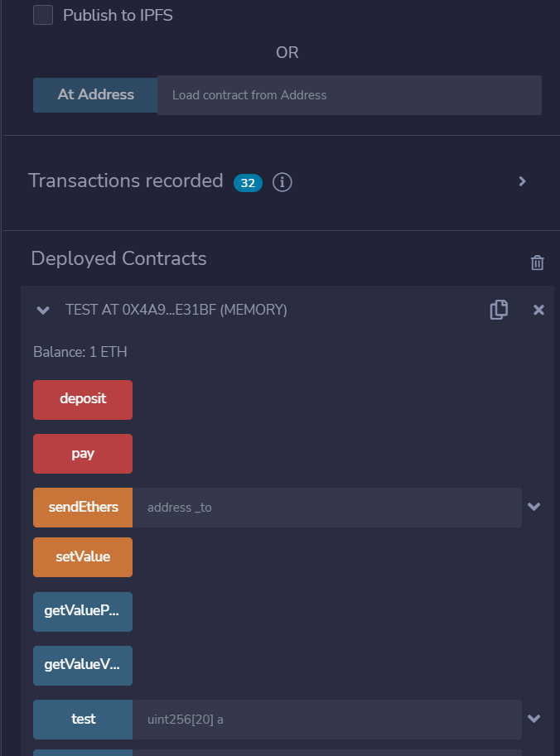Execute the sendEthers function
560x756 pixels.
tap(83, 507)
